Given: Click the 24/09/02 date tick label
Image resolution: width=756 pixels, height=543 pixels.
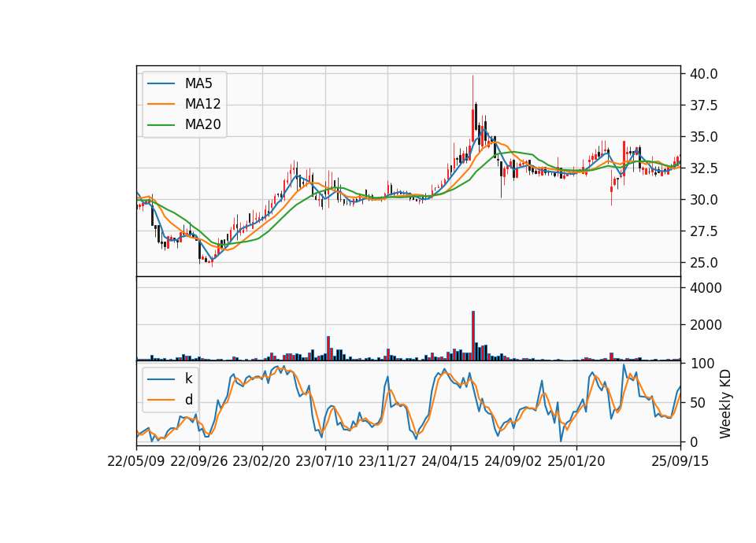Looking at the screenshot, I should point(513,461).
